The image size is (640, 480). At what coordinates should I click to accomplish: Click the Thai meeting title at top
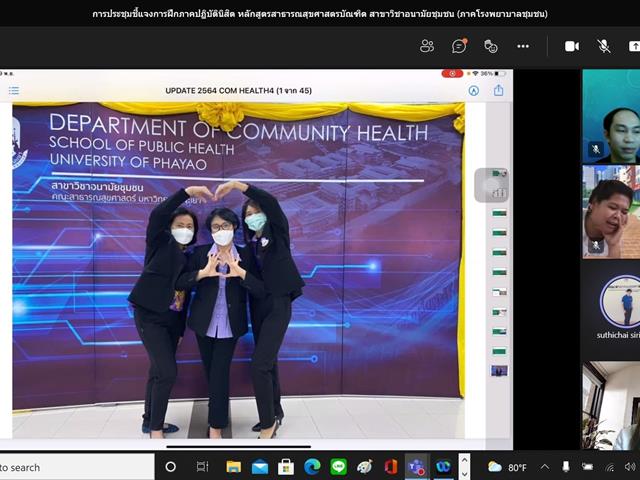coord(320,14)
